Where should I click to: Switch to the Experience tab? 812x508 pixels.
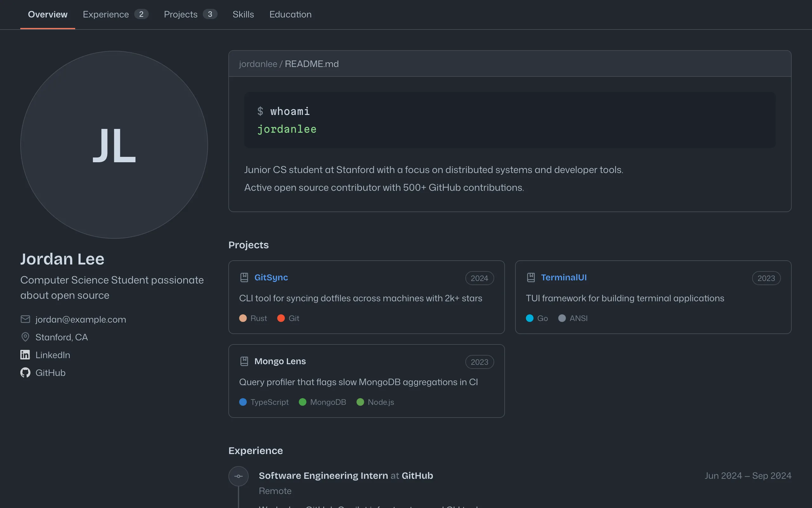tap(115, 15)
